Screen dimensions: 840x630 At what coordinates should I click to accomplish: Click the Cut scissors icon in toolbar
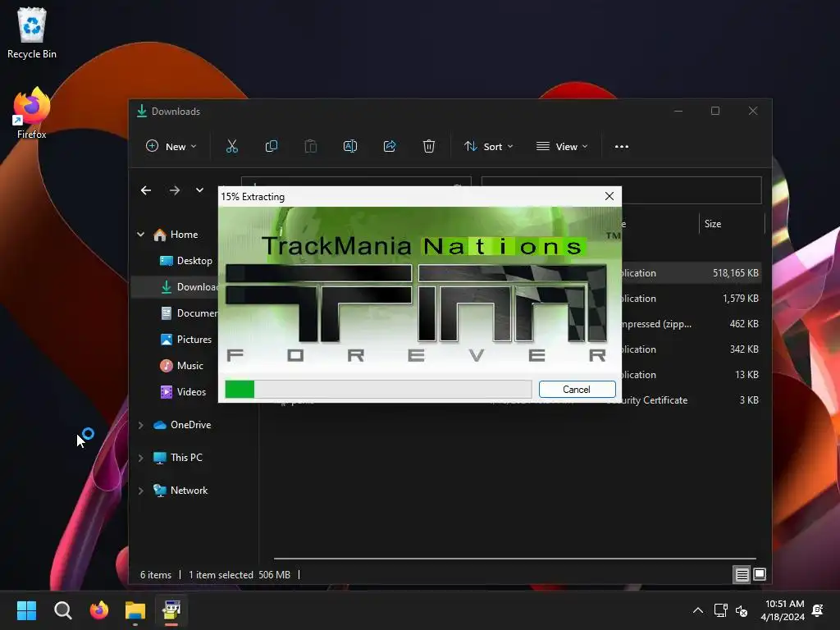232,146
